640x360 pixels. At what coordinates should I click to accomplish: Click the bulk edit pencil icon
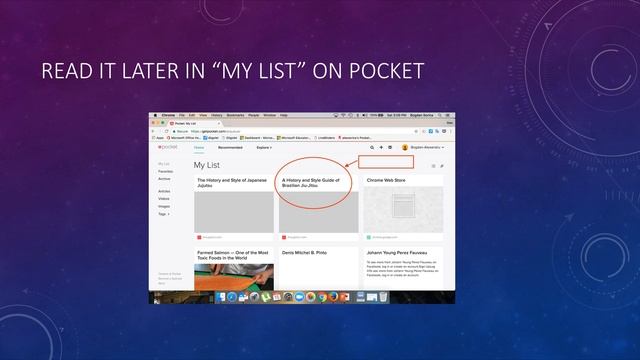click(x=442, y=166)
